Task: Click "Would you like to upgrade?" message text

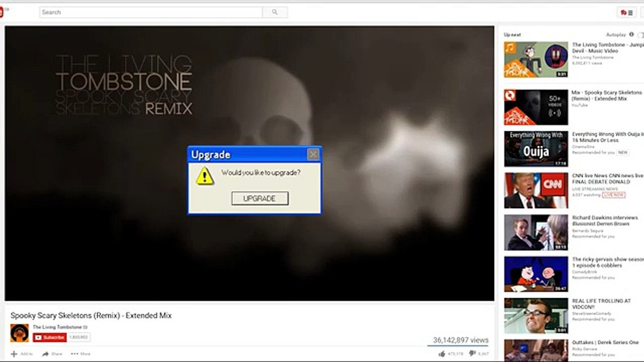Action: pyautogui.click(x=261, y=172)
